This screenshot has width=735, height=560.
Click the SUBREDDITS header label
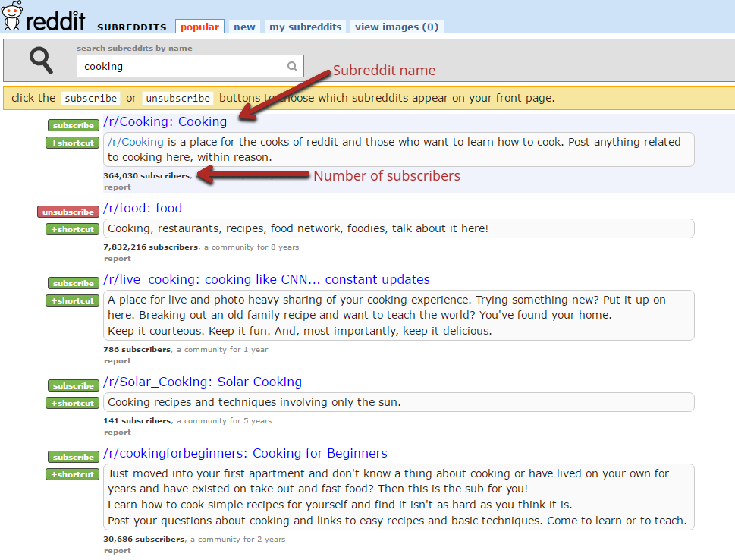coord(132,27)
